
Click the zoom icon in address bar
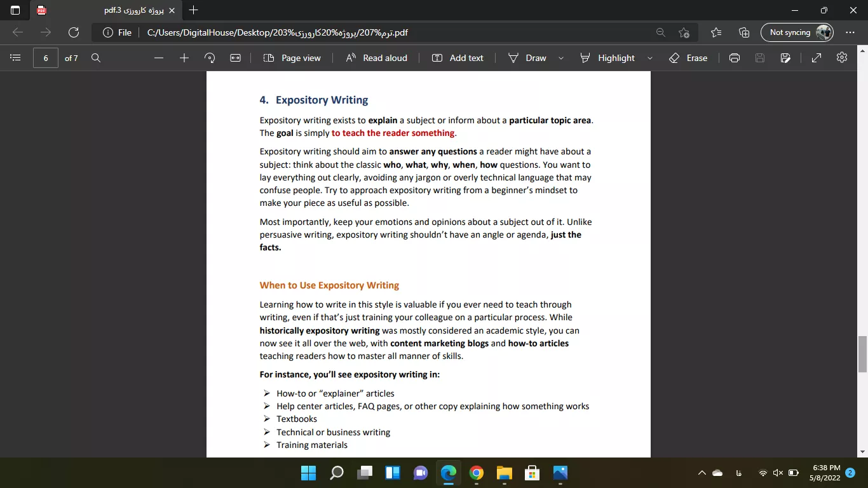tap(661, 32)
